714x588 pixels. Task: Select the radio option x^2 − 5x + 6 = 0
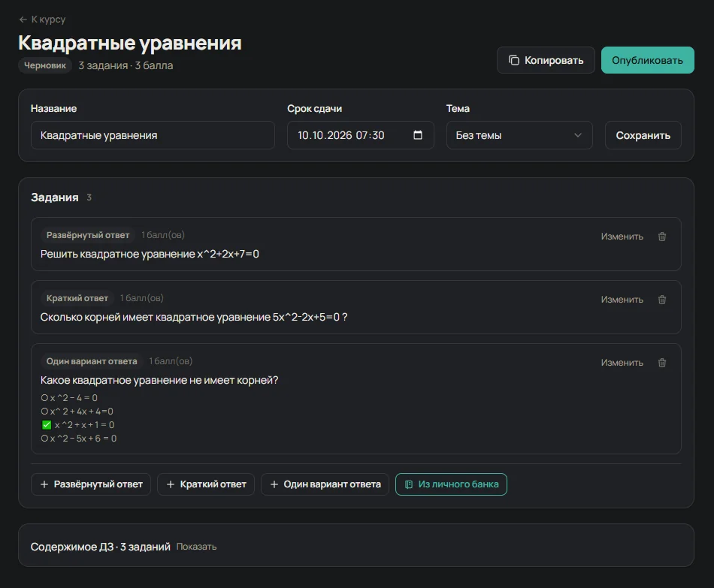click(x=44, y=439)
